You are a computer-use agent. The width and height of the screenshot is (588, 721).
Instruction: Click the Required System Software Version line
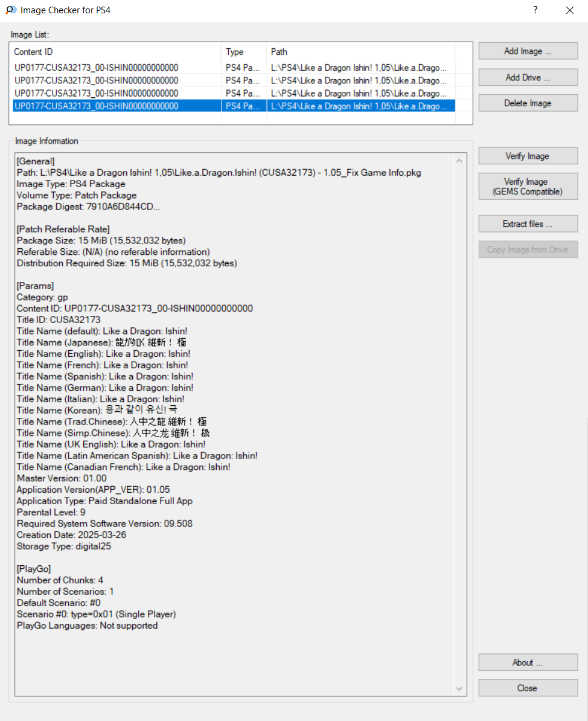[x=105, y=524]
